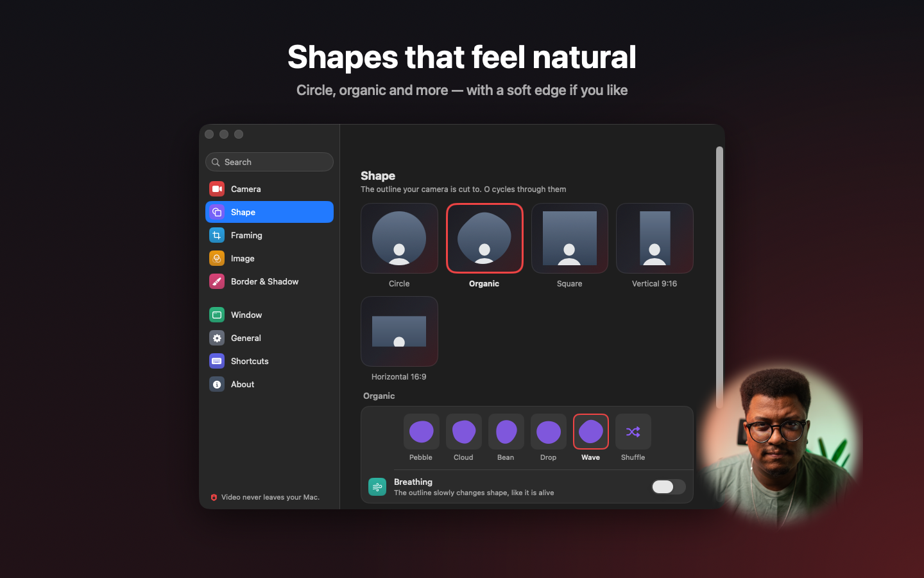
Task: Select the Circle shape thumbnail
Action: [x=399, y=238]
